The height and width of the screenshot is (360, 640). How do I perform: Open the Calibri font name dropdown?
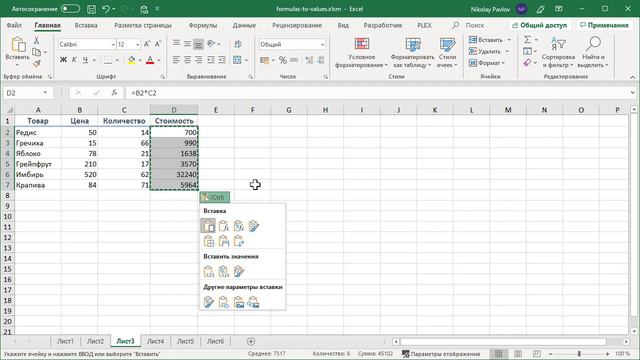(x=113, y=44)
